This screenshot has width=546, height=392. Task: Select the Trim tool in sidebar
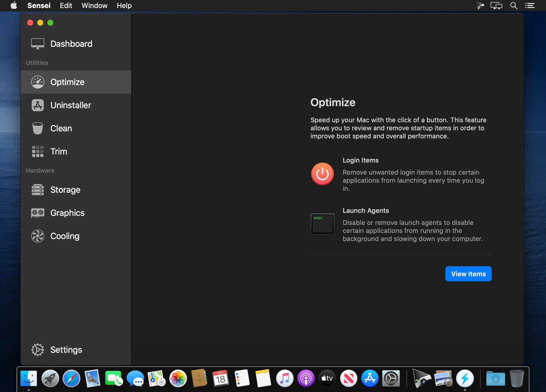pyautogui.click(x=76, y=151)
